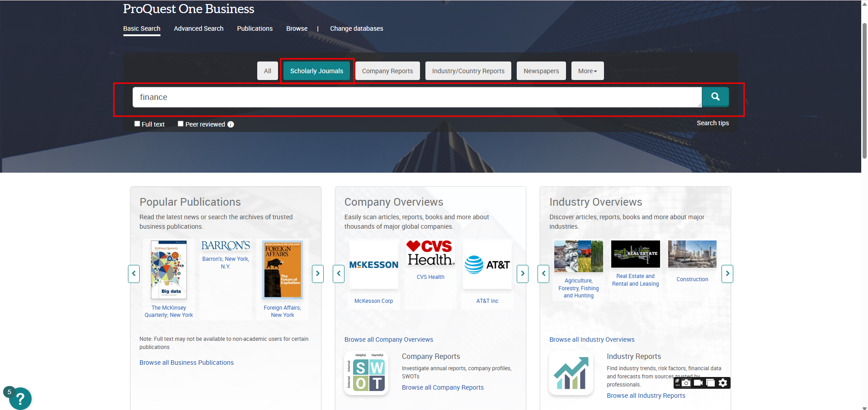Open the capture toolbar settings gear
This screenshot has width=868, height=410.
tap(723, 383)
